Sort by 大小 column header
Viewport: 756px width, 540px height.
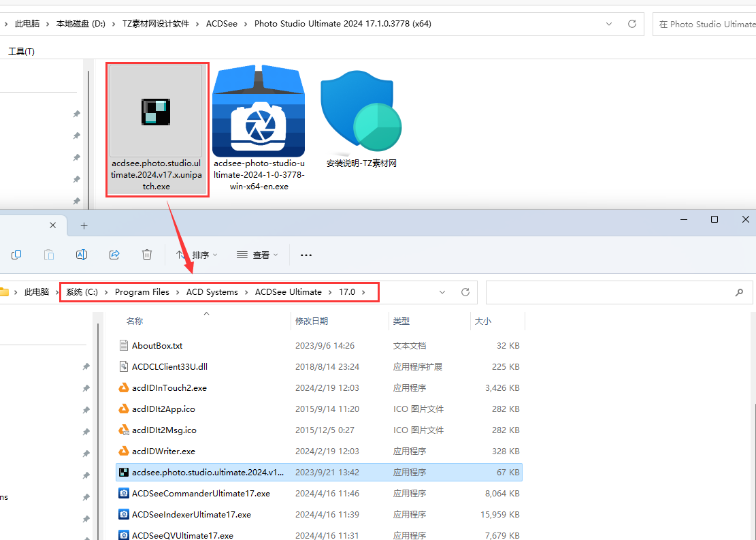point(482,321)
